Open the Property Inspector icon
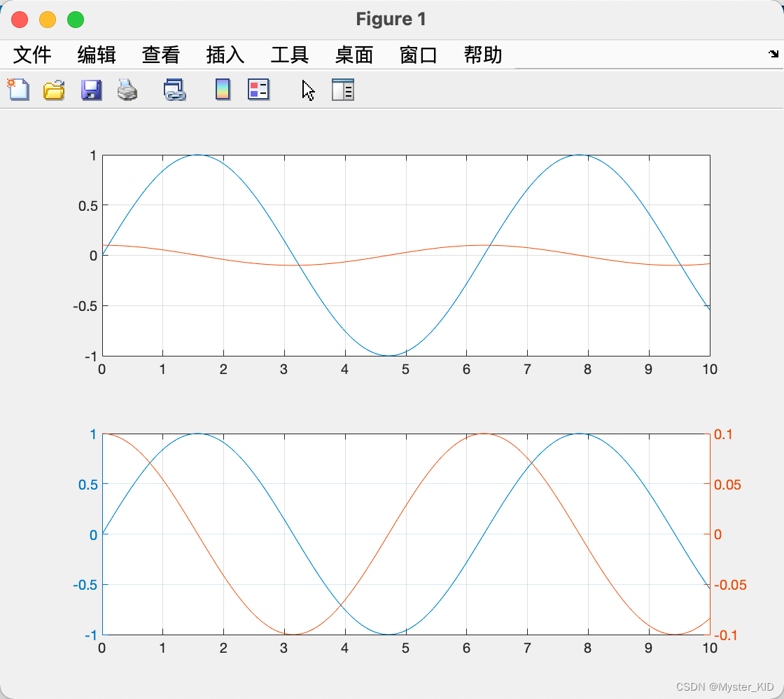The height and width of the screenshot is (699, 784). click(343, 90)
